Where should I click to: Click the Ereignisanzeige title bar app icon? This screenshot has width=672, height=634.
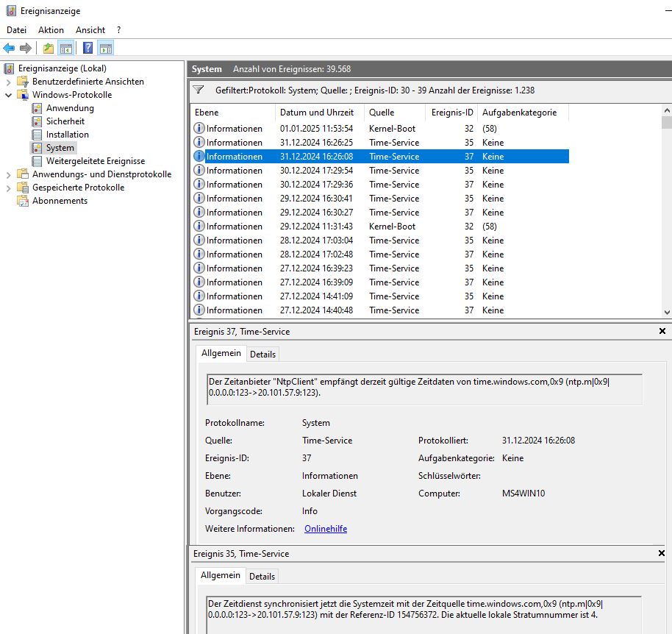click(11, 11)
